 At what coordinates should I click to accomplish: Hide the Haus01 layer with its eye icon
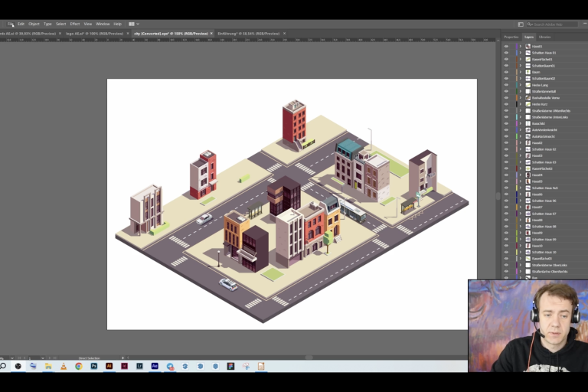coord(506,46)
